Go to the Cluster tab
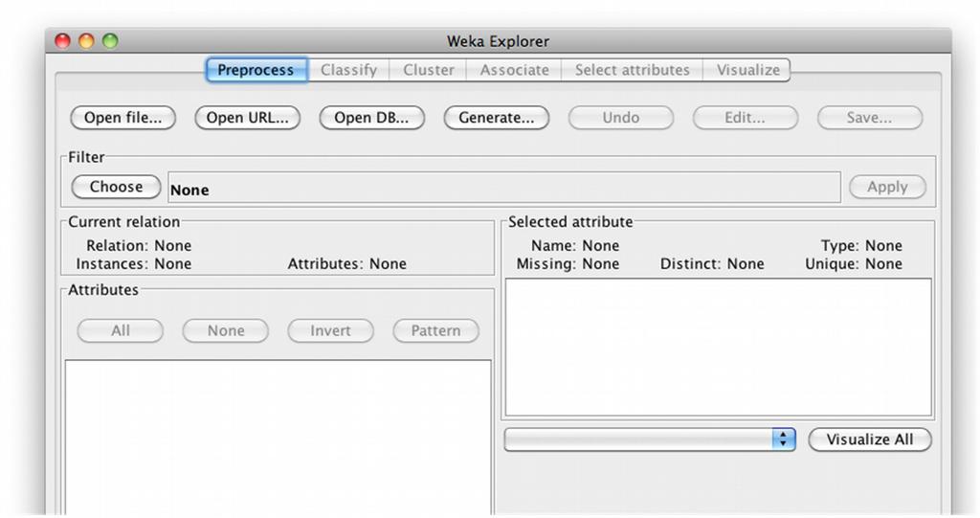Viewport: 980px width, 518px height. 428,70
